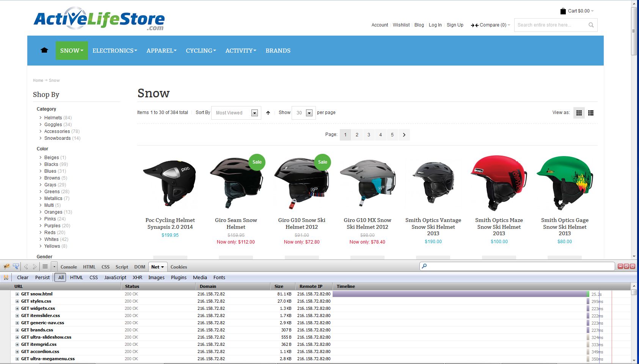Image resolution: width=639 pixels, height=364 pixels.
Task: Switch to list view
Action: [590, 112]
